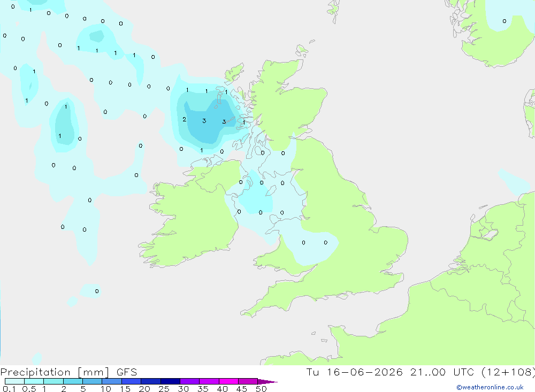The width and height of the screenshot is (535, 392).
Task: Select legend swatch between 1 and 2
Action: click(53, 381)
